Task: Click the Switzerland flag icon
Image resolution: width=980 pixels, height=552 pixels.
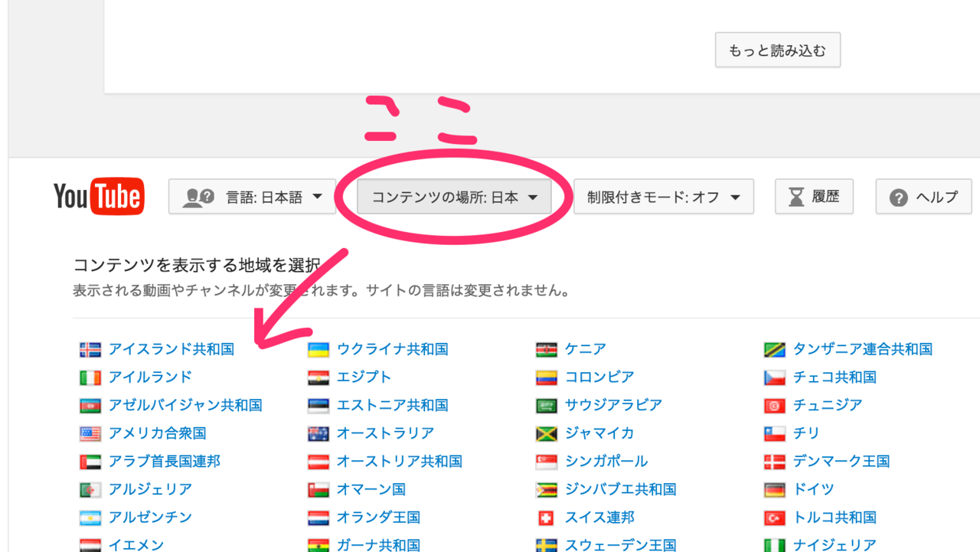Action: coord(547,518)
